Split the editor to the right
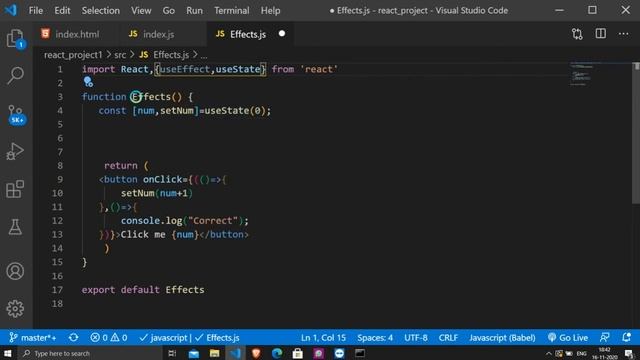This screenshot has width=640, height=360. 600,33
